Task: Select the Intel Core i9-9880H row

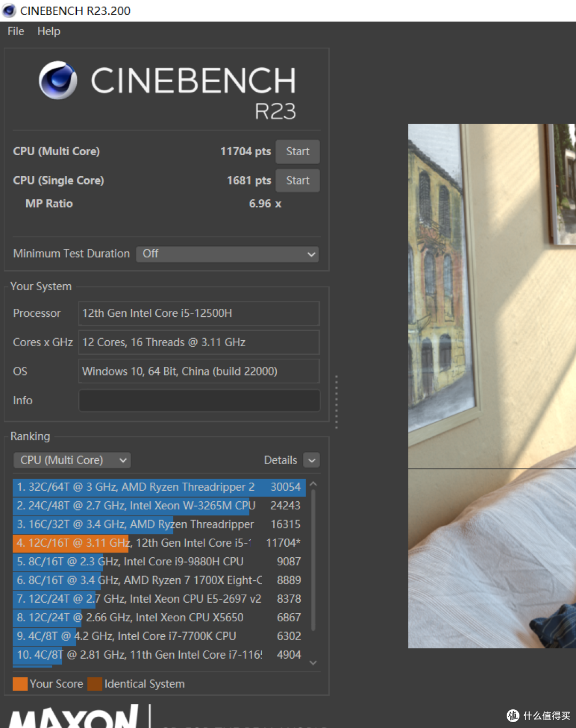Action: [x=159, y=562]
